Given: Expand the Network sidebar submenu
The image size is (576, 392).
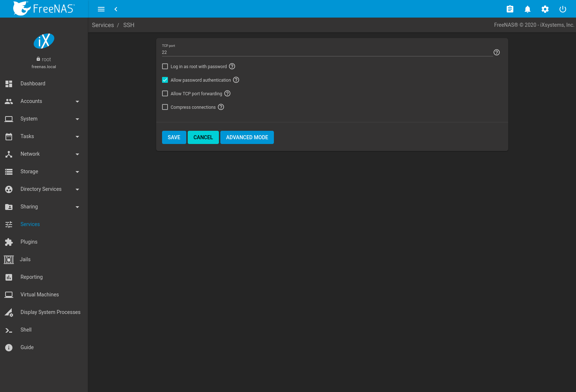Looking at the screenshot, I should [77, 154].
